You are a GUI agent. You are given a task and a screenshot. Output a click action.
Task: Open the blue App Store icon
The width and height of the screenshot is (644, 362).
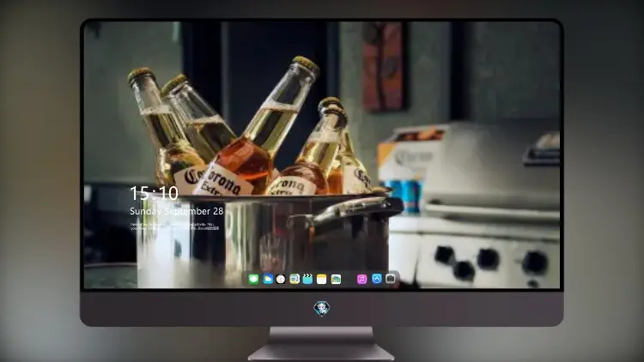377,279
